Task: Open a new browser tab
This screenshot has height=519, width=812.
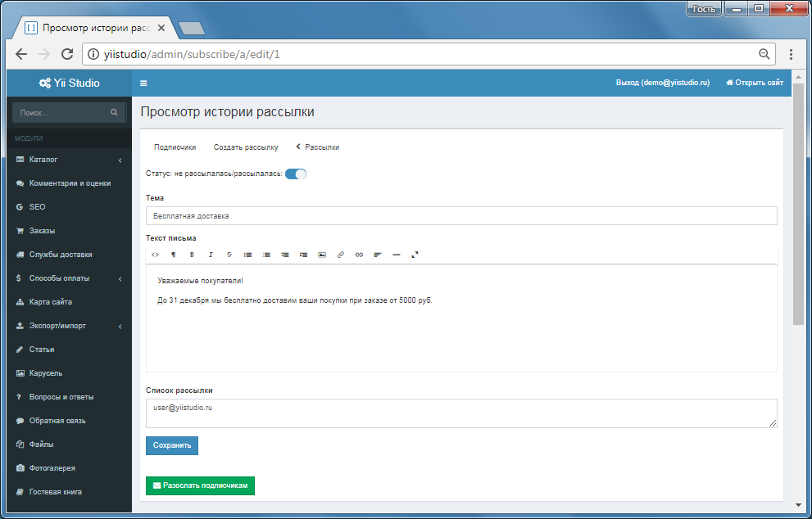Action: point(191,28)
